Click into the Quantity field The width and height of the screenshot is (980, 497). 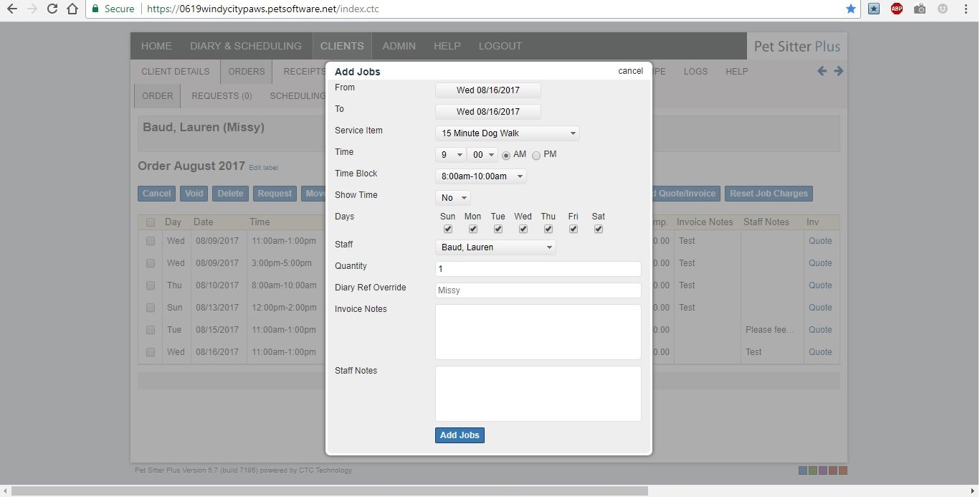point(538,269)
